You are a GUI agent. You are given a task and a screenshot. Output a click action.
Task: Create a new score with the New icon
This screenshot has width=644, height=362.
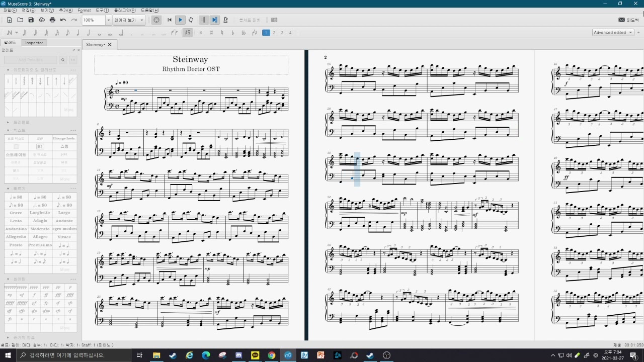tap(9, 20)
